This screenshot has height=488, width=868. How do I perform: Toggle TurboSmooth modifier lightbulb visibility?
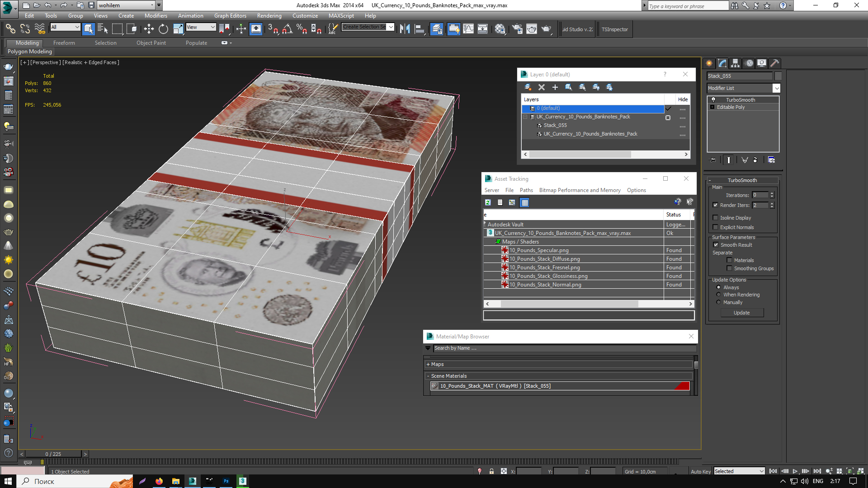(713, 100)
